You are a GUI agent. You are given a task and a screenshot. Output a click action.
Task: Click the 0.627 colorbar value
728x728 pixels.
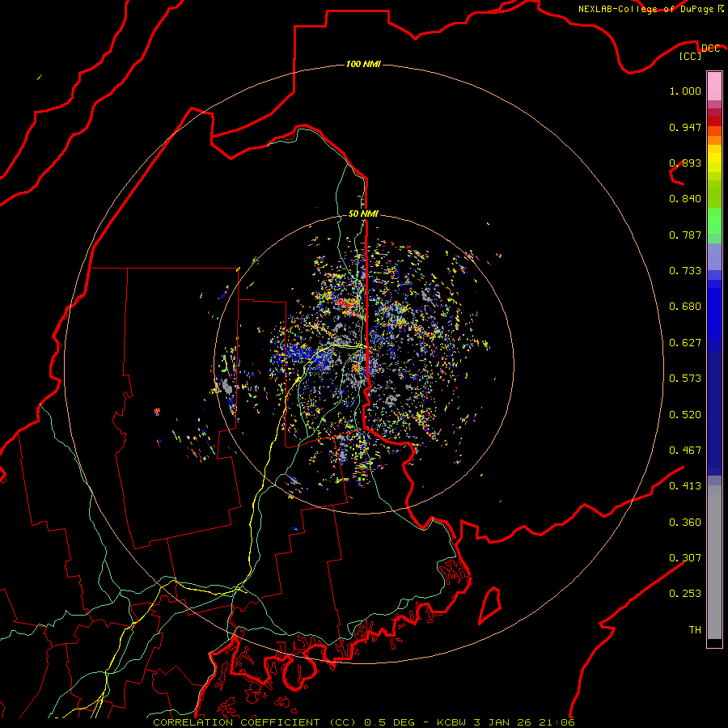coord(685,343)
